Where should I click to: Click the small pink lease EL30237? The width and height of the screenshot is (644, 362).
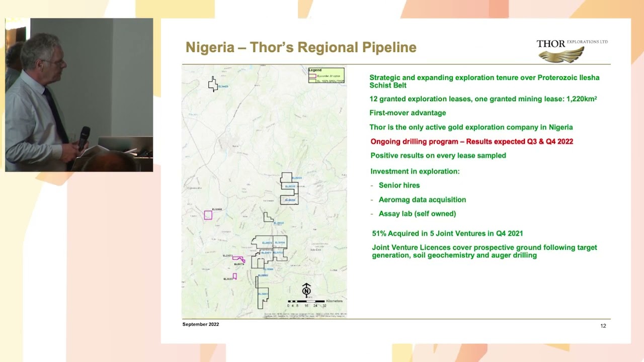[x=234, y=276]
